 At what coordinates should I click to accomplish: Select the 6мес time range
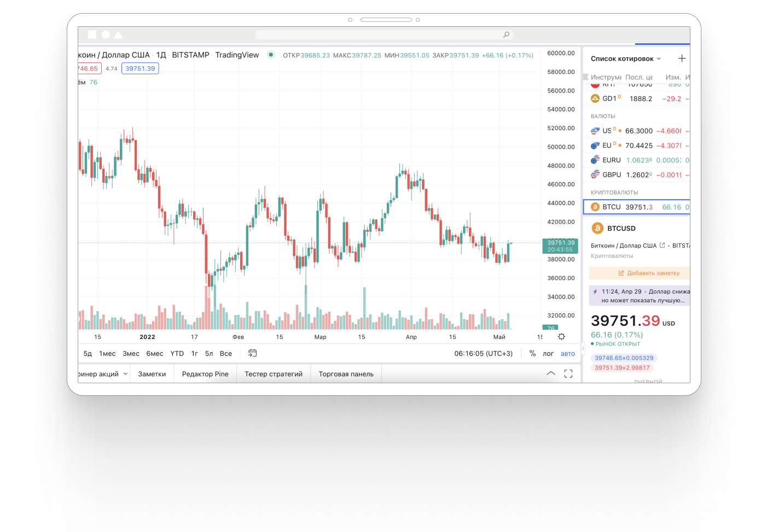(155, 354)
